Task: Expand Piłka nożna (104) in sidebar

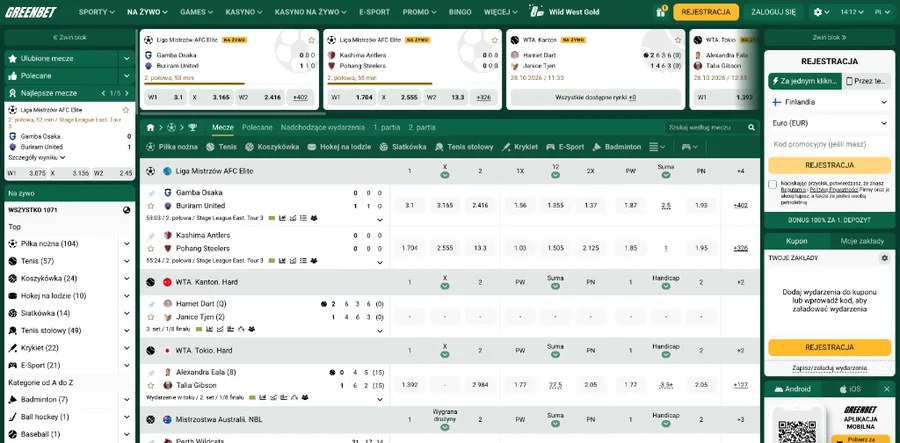Action: point(127,244)
